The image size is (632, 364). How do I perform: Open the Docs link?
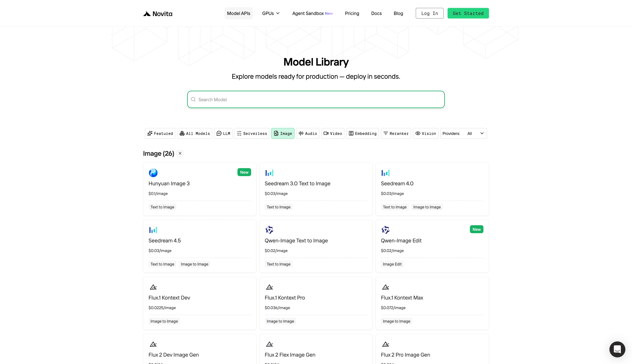pyautogui.click(x=376, y=13)
